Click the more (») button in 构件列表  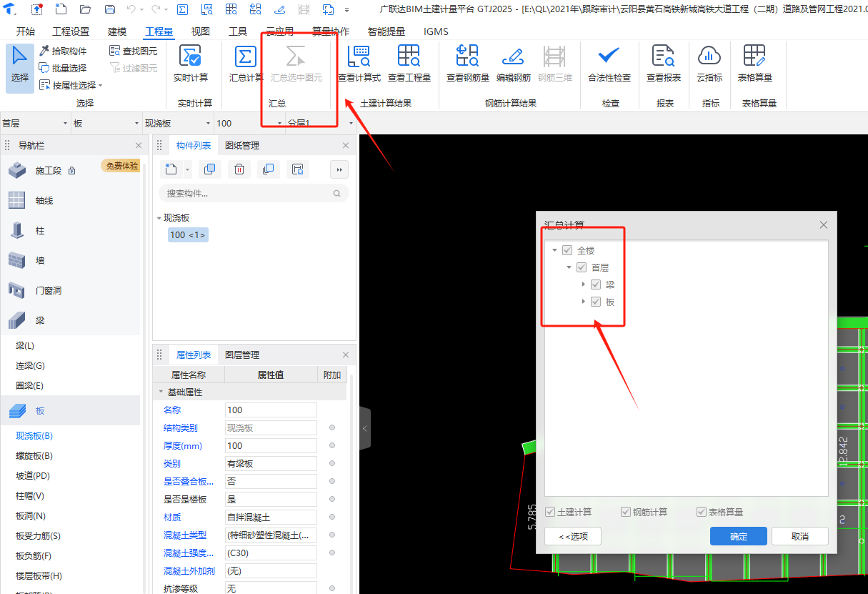pyautogui.click(x=339, y=169)
